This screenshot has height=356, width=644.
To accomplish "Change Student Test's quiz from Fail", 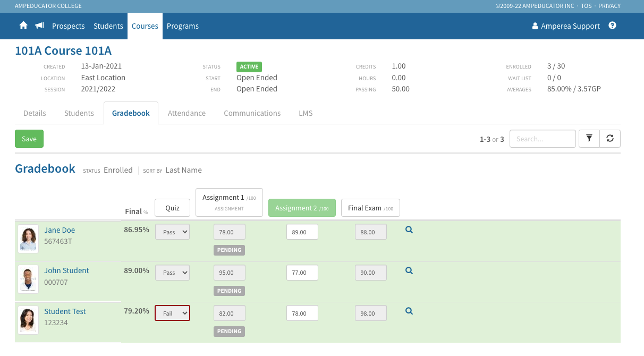I will click(x=172, y=313).
